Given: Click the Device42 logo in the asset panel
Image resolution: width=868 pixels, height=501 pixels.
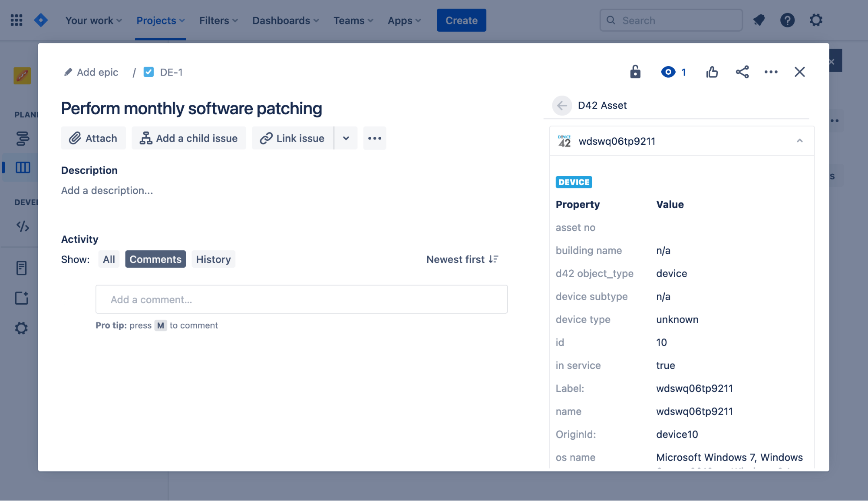Looking at the screenshot, I should (564, 140).
